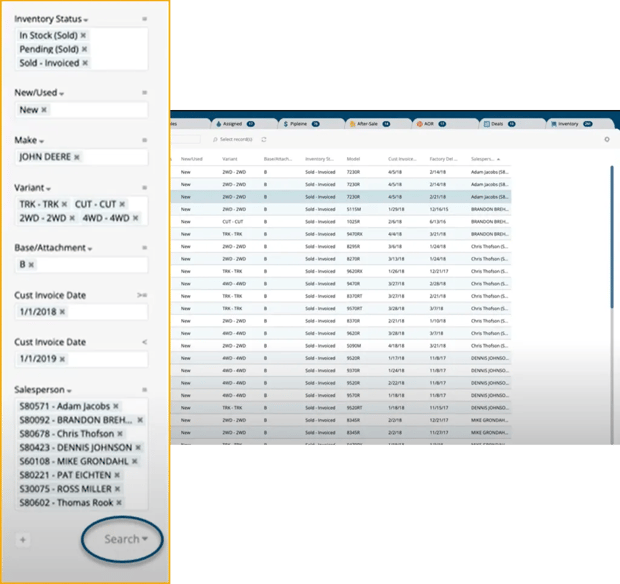This screenshot has height=584, width=620.
Task: Remove the '1/1/2018' invoice date tag
Action: (62, 312)
